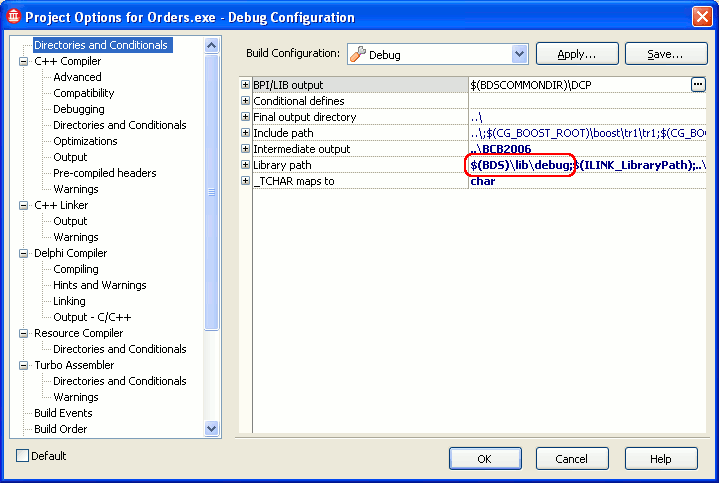Click the ellipsis button in BPI/LIB output row
Image resolution: width=719 pixels, height=483 pixels.
click(x=698, y=85)
